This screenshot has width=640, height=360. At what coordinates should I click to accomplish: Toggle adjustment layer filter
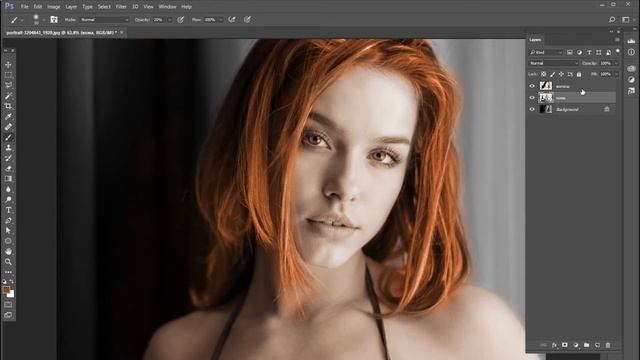[579, 52]
